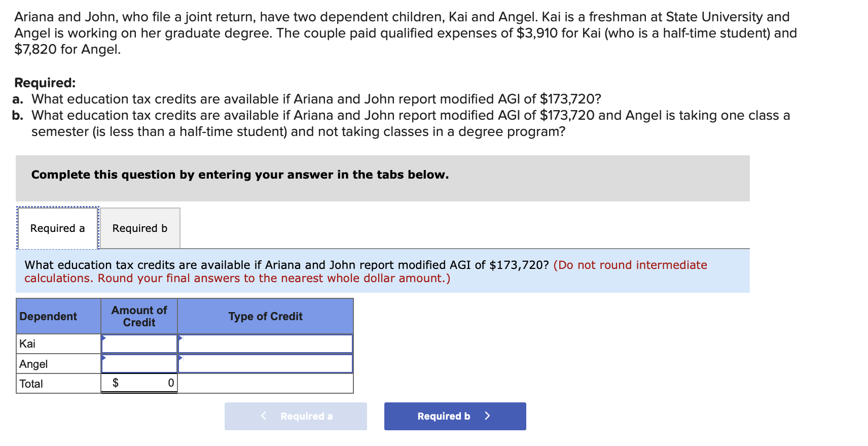Open the Type of Credit dropdown for Angel
The width and height of the screenshot is (868, 446).
coord(265,363)
